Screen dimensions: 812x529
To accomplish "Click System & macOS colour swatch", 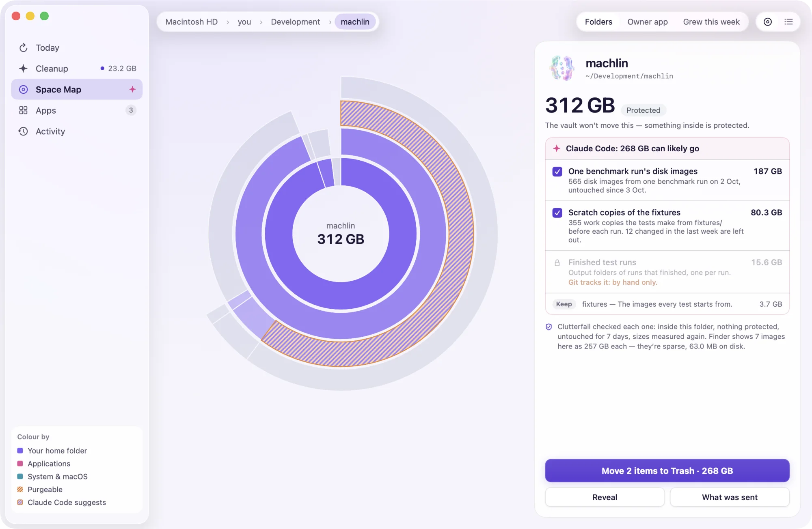I will [x=20, y=477].
